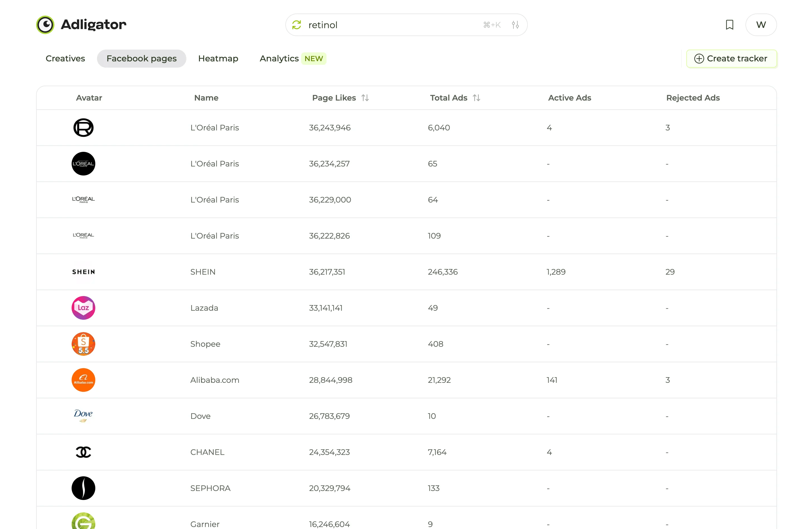The image size is (812, 529).
Task: Sort table by Total Ads arrows
Action: click(x=476, y=98)
